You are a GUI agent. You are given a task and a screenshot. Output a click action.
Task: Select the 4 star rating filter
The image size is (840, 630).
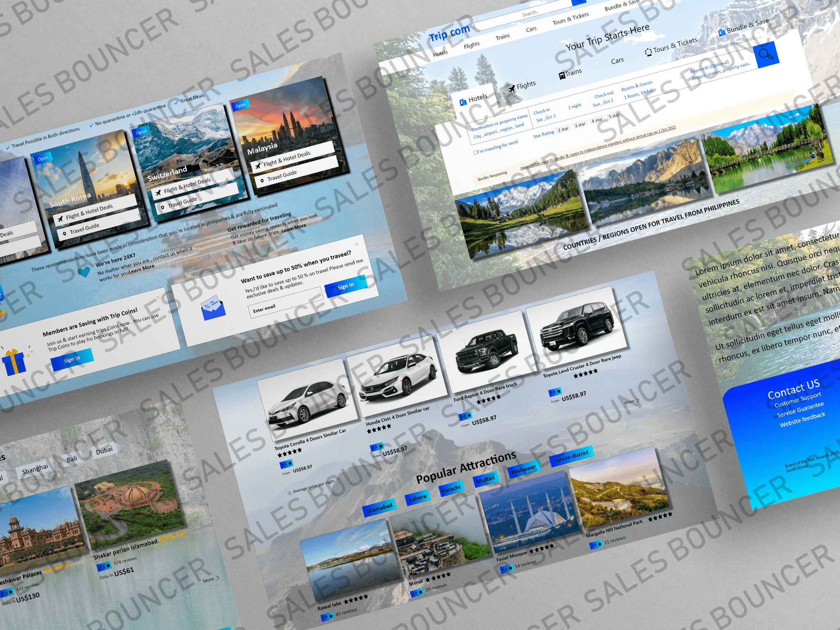point(597,121)
